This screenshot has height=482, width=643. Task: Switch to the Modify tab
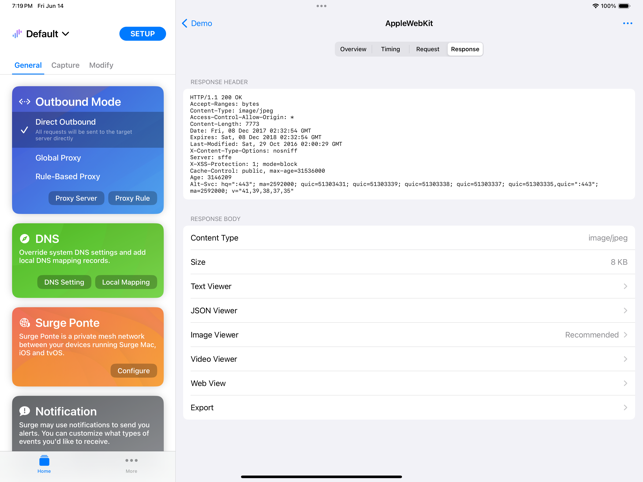(101, 65)
